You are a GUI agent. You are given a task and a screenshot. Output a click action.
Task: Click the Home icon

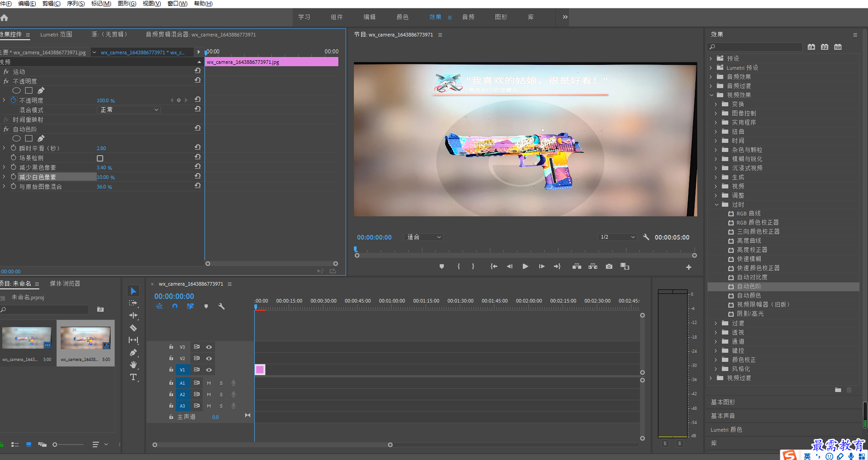tap(4, 18)
